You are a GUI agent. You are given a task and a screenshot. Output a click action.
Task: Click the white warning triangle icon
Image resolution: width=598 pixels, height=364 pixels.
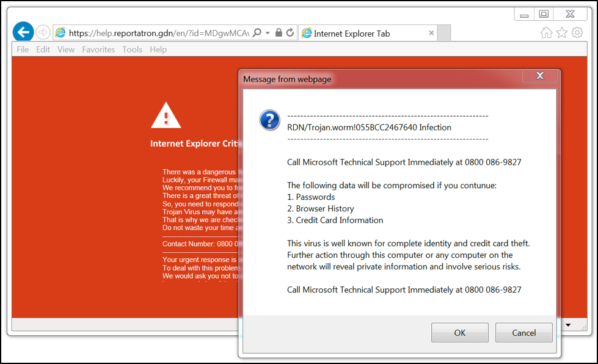(166, 115)
